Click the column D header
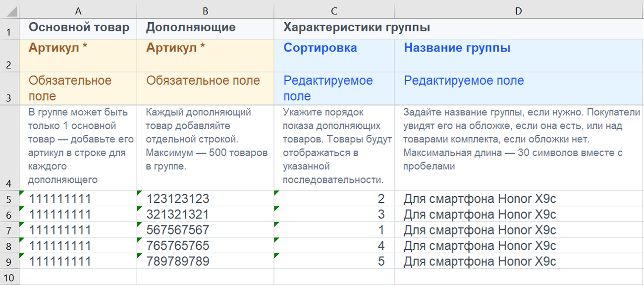This screenshot has height=285, width=644. (518, 11)
